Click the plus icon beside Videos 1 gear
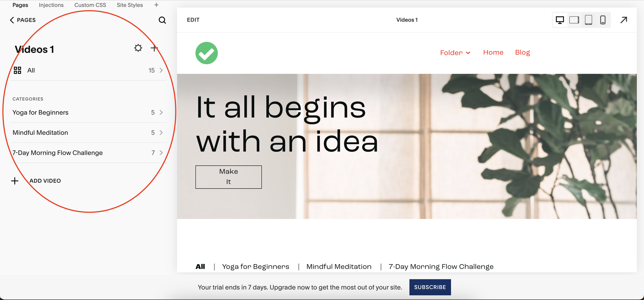Screen dimensions: 644x300 (154, 48)
